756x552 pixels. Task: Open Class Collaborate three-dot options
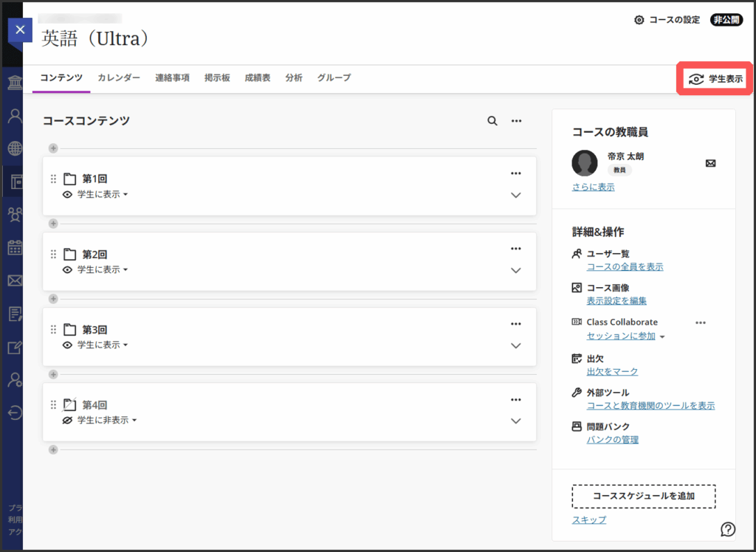[701, 322]
